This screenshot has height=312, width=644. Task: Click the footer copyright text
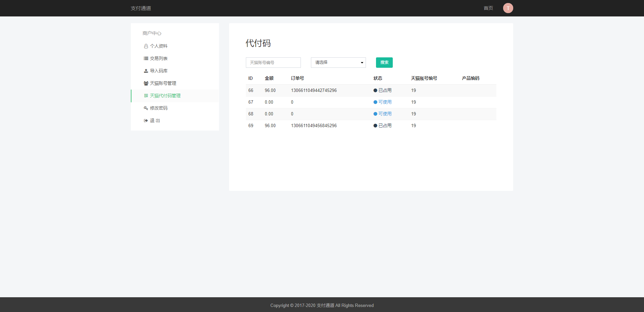pos(322,305)
